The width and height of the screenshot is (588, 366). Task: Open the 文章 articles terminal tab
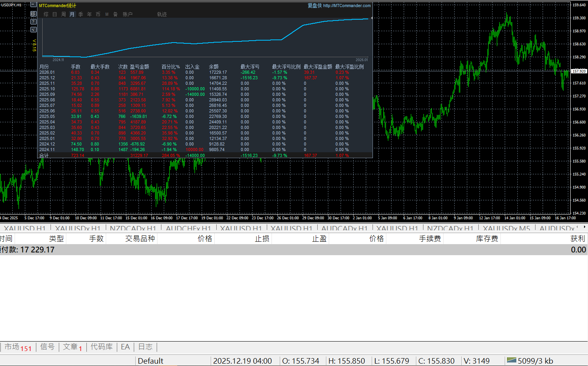point(73,347)
